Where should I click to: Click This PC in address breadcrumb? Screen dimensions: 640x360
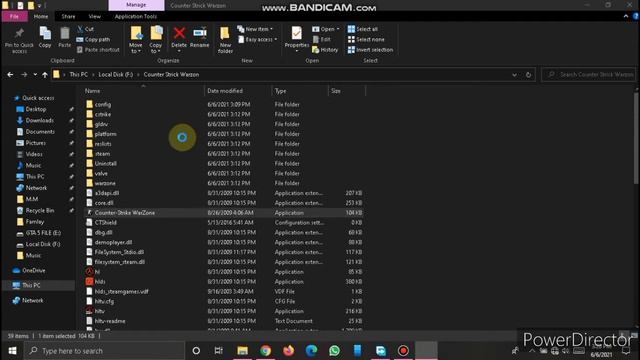coord(79,75)
